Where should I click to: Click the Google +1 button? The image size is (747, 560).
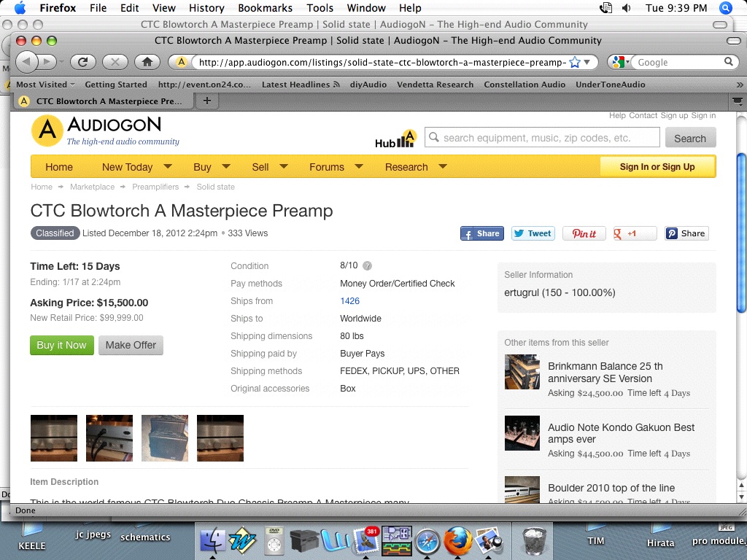[635, 233]
